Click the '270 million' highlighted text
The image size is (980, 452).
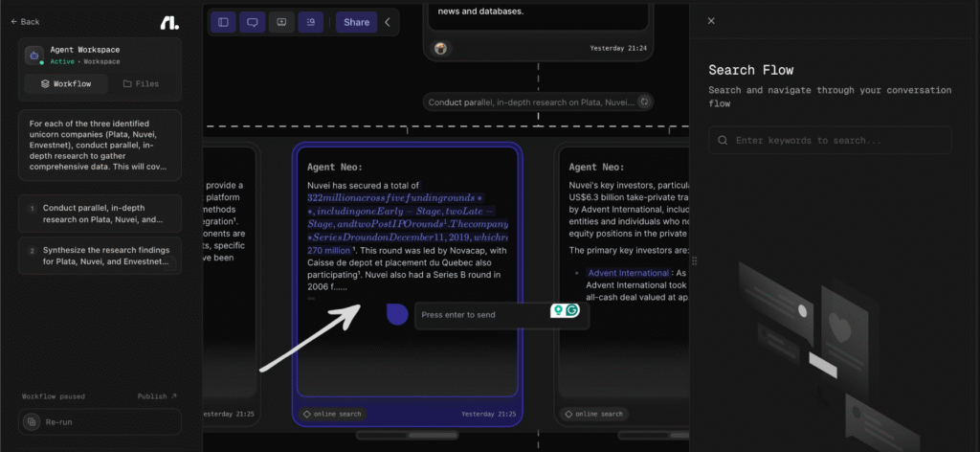pos(330,251)
